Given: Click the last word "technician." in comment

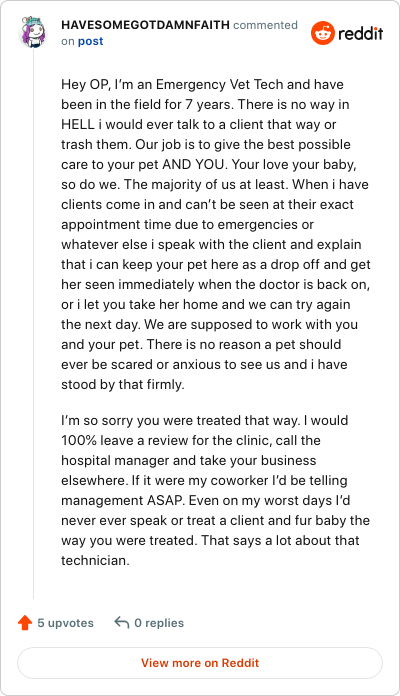Looking at the screenshot, I should [95, 560].
